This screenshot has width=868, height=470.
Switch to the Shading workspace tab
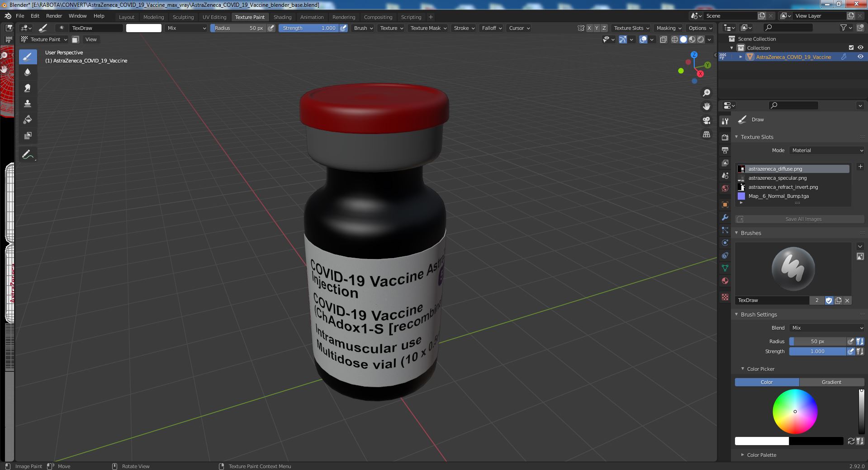(x=282, y=17)
